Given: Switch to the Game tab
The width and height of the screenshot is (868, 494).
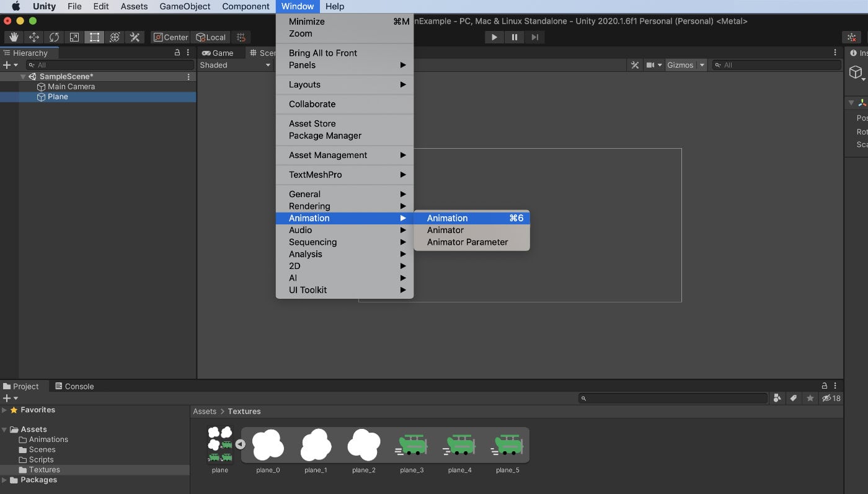Looking at the screenshot, I should point(218,53).
